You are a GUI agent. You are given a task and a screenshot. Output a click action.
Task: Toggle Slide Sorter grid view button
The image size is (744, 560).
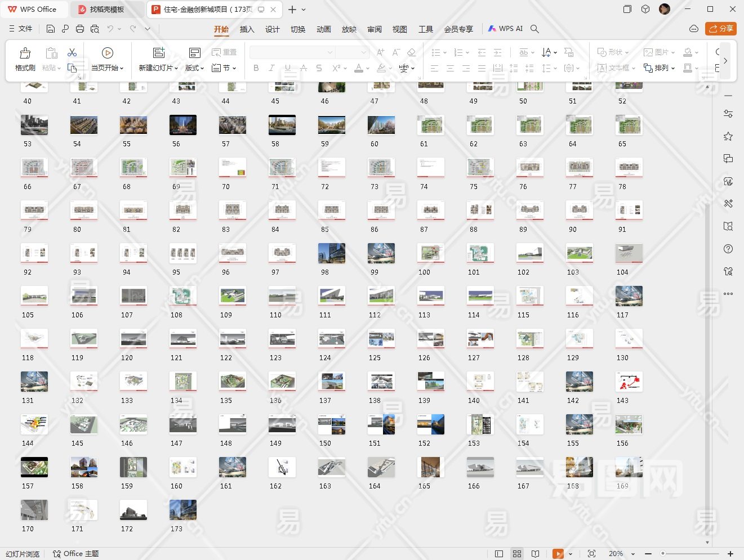coord(517,554)
